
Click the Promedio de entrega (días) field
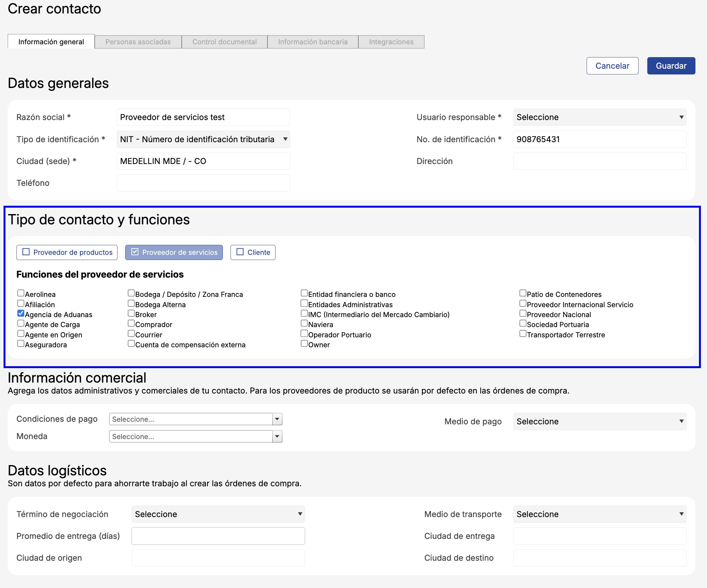(218, 536)
